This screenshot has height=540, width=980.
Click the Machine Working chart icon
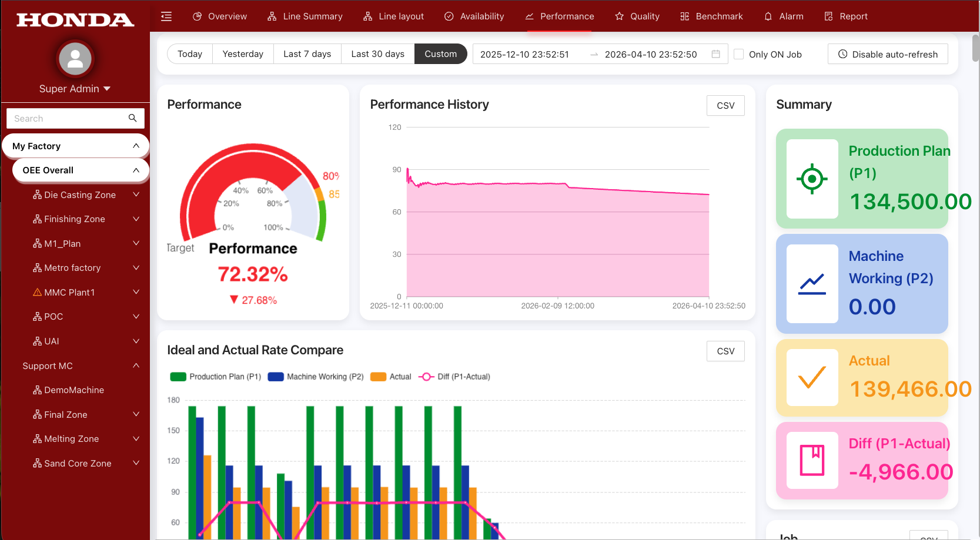coord(812,284)
